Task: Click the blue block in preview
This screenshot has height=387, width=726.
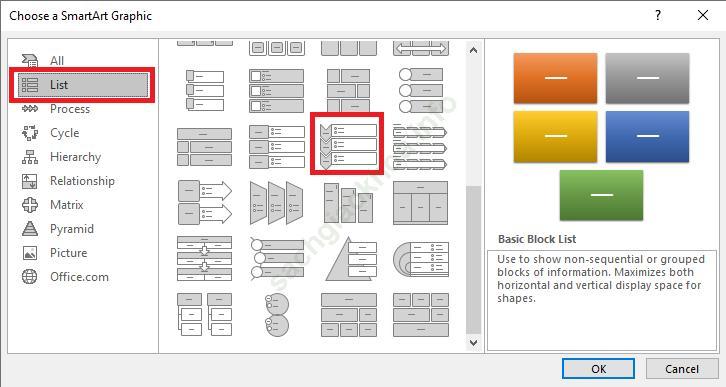Action: 647,136
